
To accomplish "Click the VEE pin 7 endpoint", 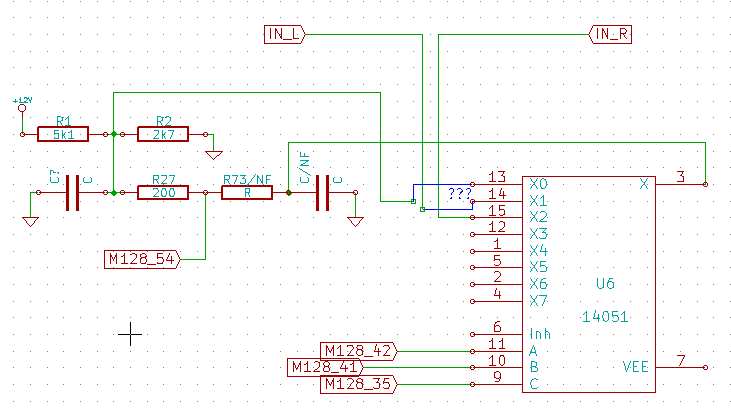I will coord(706,367).
